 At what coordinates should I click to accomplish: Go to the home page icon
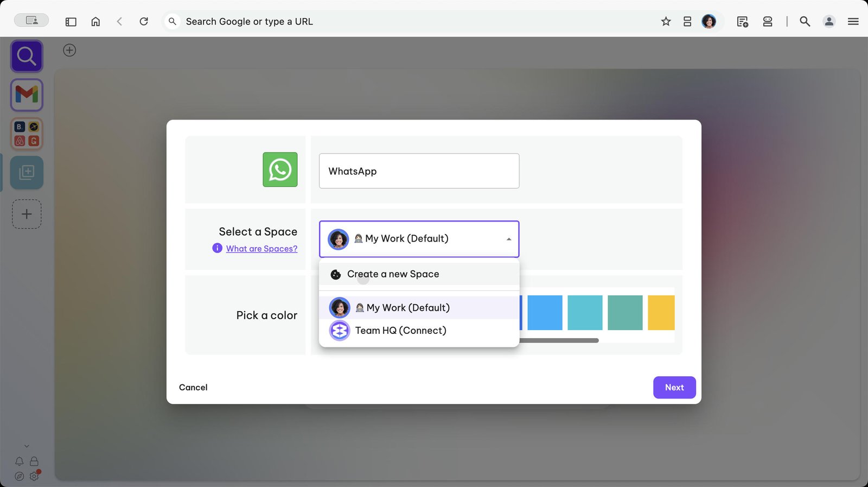coord(95,22)
